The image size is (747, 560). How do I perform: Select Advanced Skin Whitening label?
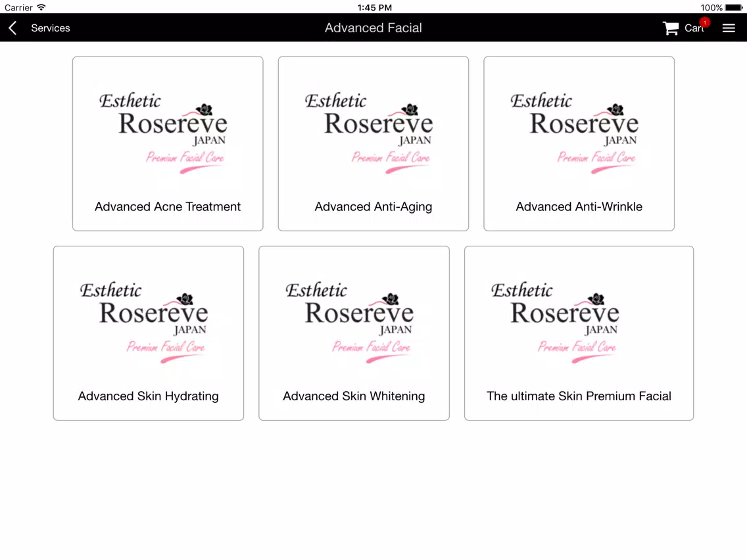[x=354, y=396]
